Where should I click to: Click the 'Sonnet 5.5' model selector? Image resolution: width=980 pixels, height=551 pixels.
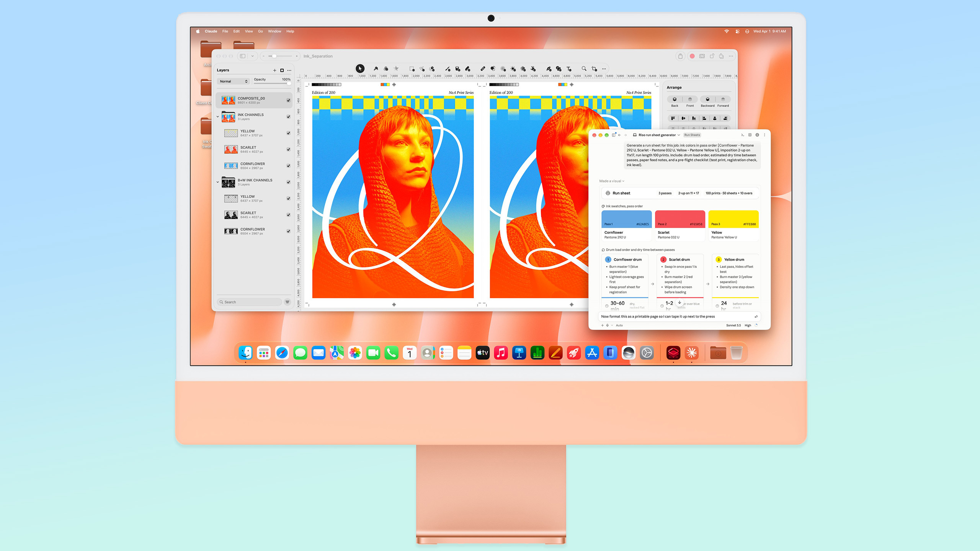[x=733, y=326]
